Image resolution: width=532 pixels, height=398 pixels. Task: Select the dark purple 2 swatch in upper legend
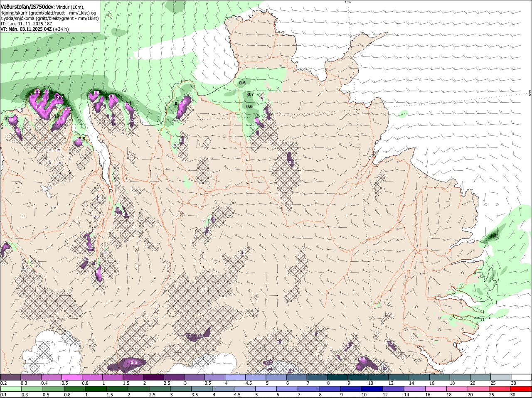(x=153, y=377)
